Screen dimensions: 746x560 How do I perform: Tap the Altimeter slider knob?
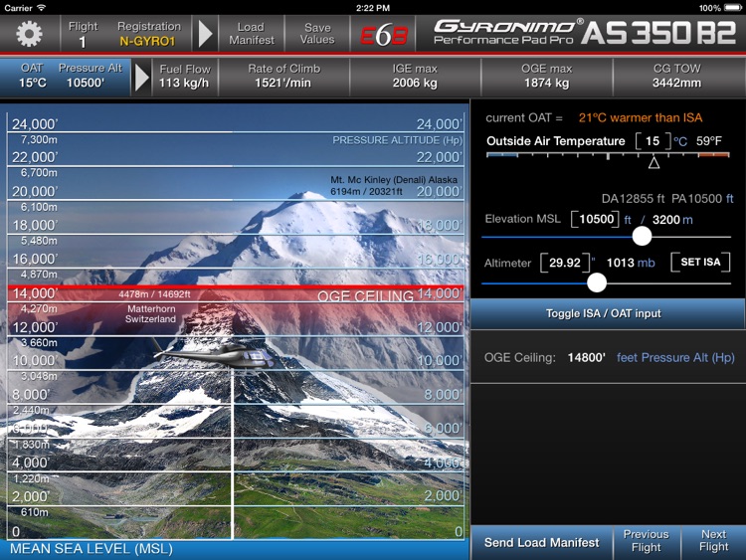tap(597, 282)
